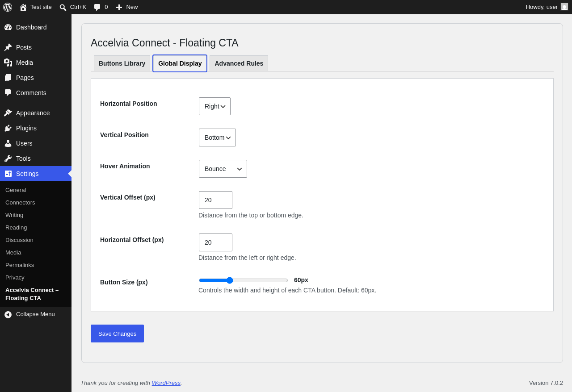Open Accelvia Connect – Floating CTA submenu item
The height and width of the screenshot is (392, 572).
pyautogui.click(x=32, y=294)
